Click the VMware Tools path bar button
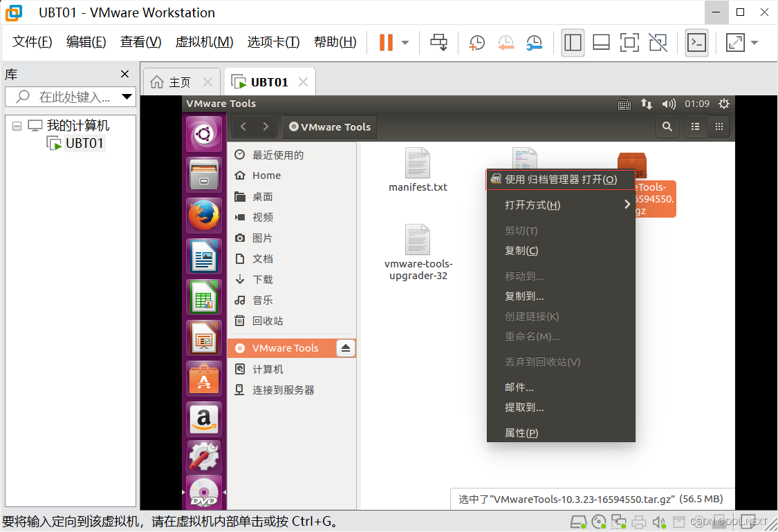 tap(329, 126)
